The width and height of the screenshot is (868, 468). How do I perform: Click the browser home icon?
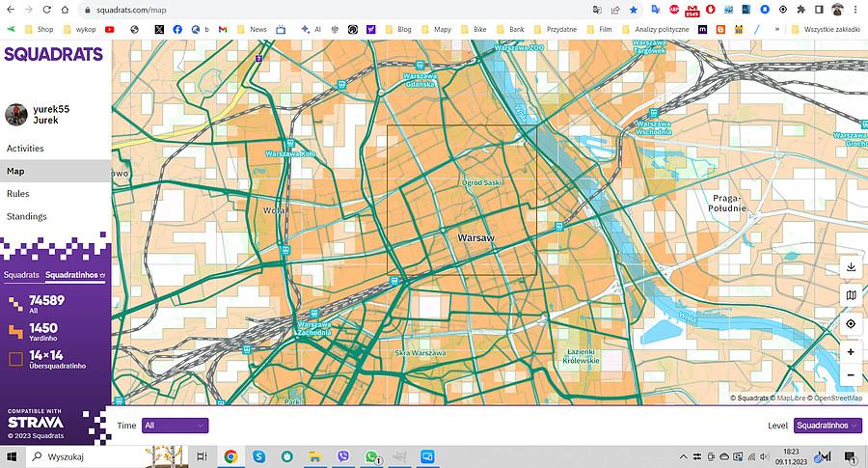(x=65, y=10)
